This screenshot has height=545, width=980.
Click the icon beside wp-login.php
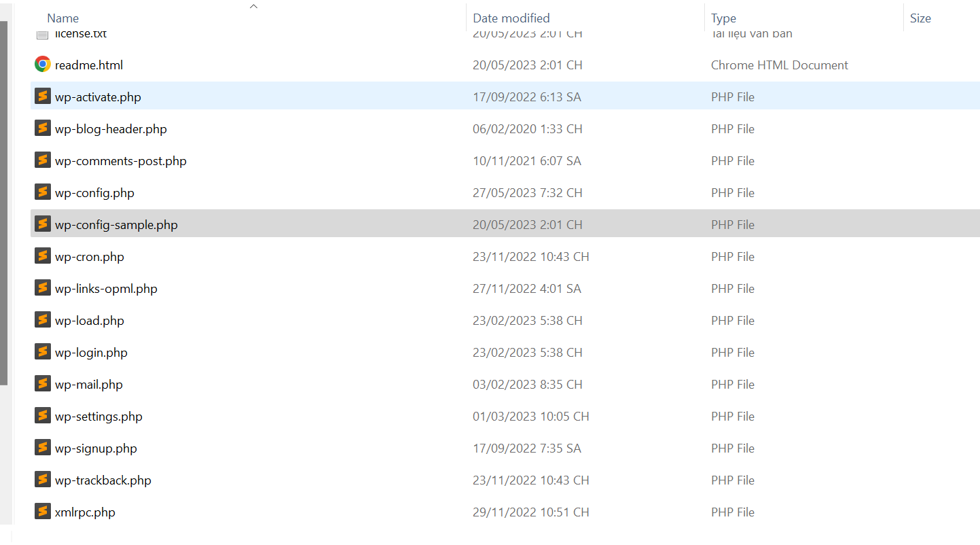42,351
